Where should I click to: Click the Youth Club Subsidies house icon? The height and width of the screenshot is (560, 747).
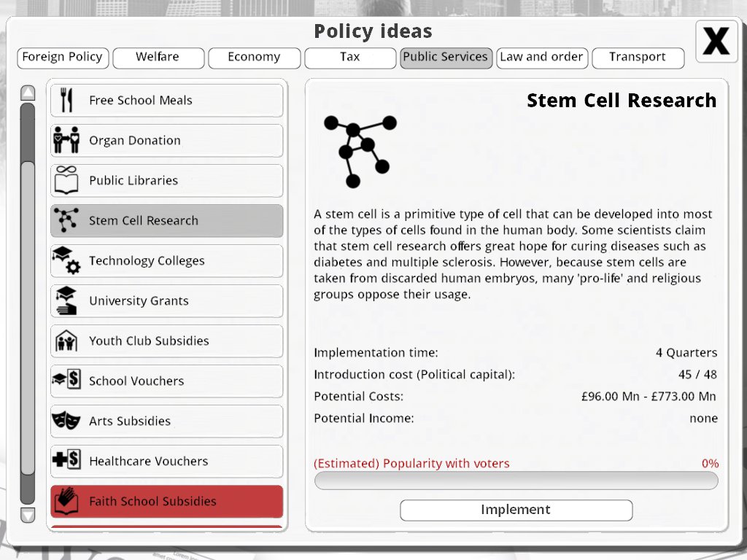(66, 341)
